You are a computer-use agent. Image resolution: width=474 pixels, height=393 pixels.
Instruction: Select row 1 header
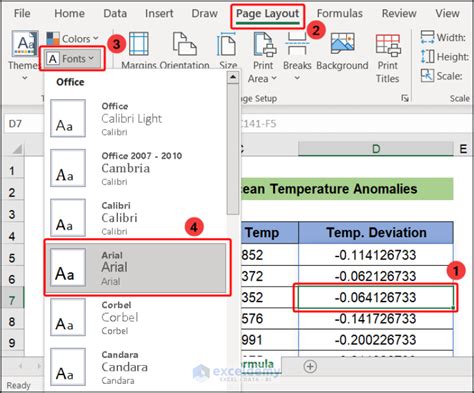tap(12, 171)
